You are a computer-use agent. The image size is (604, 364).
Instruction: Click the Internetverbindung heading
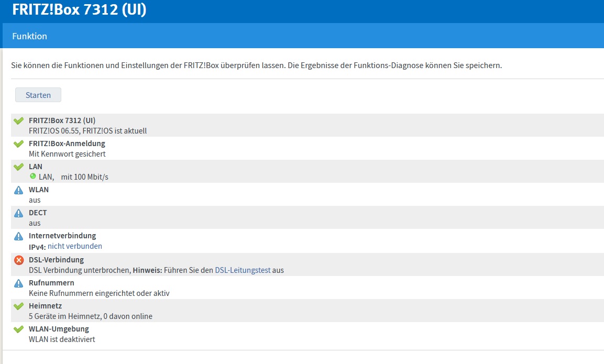click(x=62, y=236)
